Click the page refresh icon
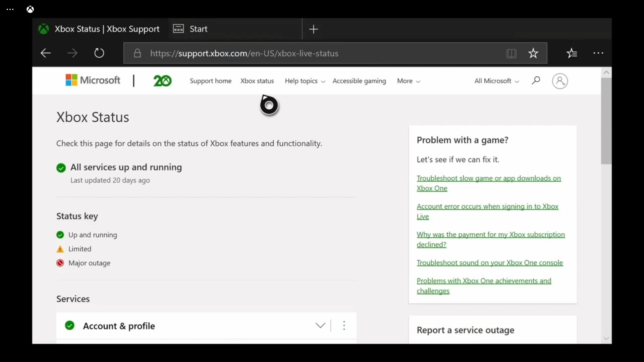 99,53
